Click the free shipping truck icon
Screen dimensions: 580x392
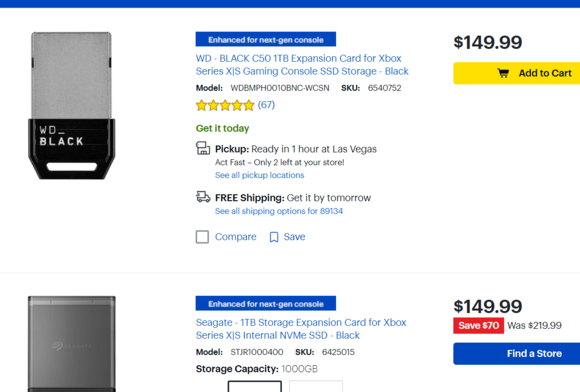[203, 197]
